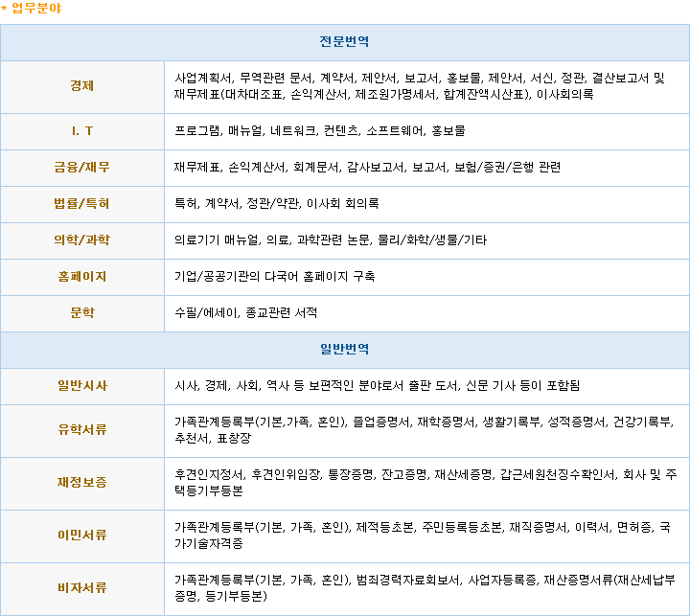Click the 전문번역 section header
Screen dimensions: 690x616
pos(345,42)
